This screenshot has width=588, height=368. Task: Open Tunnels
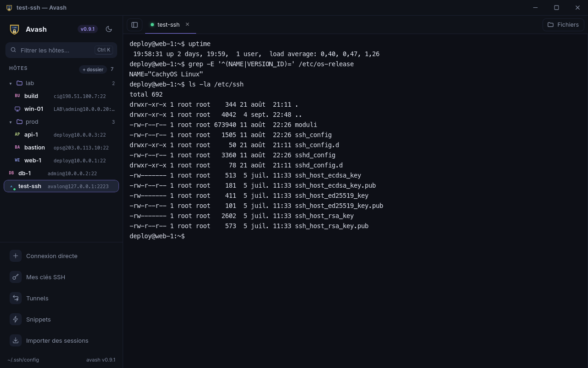(61, 298)
